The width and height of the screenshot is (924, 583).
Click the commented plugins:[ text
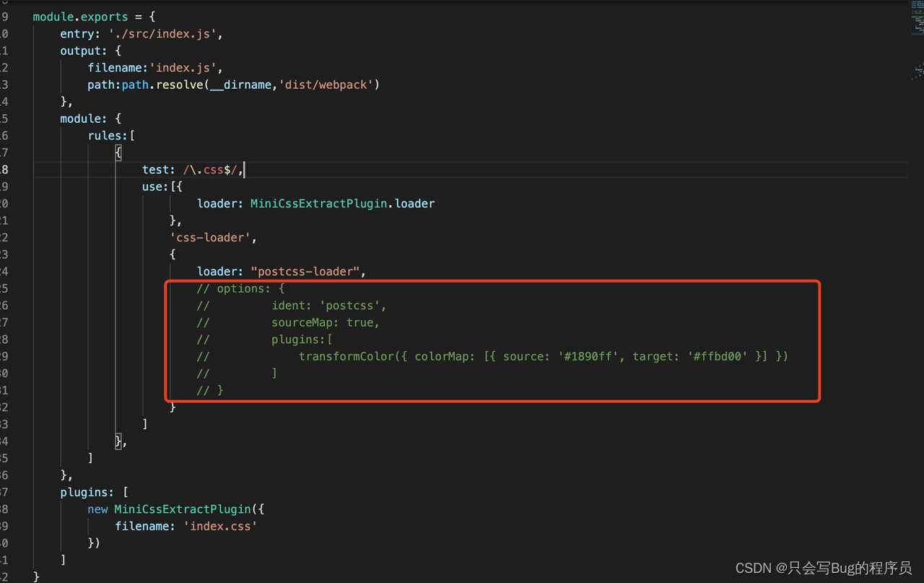click(302, 340)
